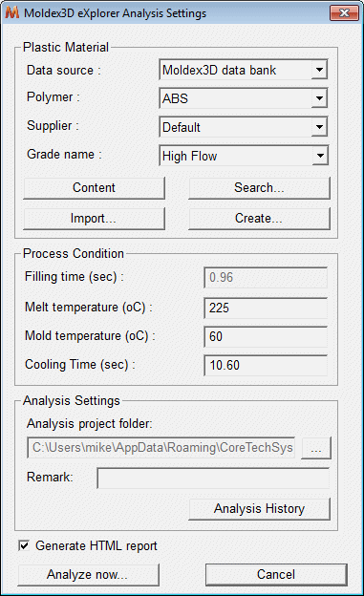Click the Melt temperature input field
Image resolution: width=364 pixels, height=596 pixels.
266,308
